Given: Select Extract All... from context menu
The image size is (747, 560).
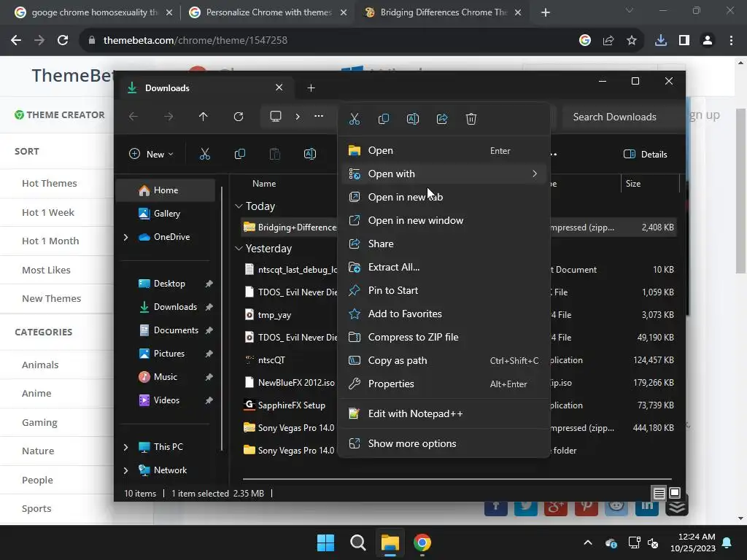Looking at the screenshot, I should [444, 267].
